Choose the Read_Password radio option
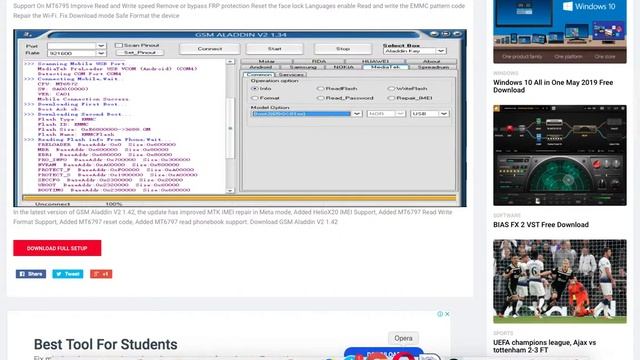Viewport: 640px width, 360px height. tap(320, 98)
